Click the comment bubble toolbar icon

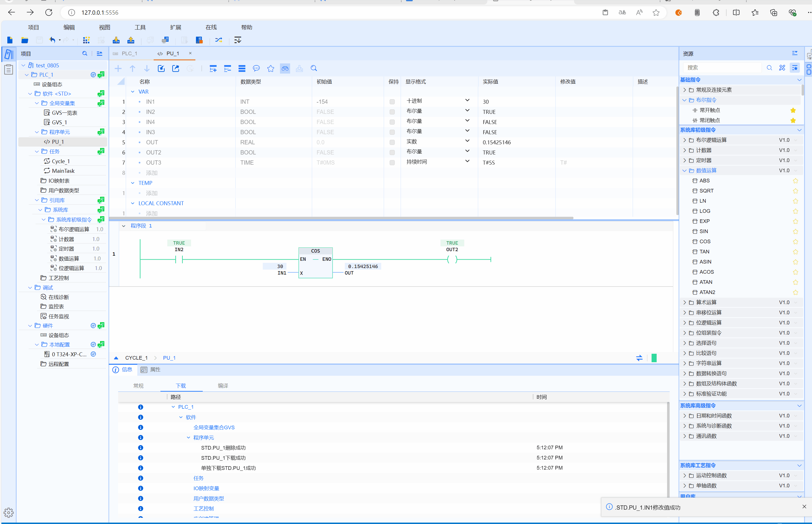(x=256, y=68)
